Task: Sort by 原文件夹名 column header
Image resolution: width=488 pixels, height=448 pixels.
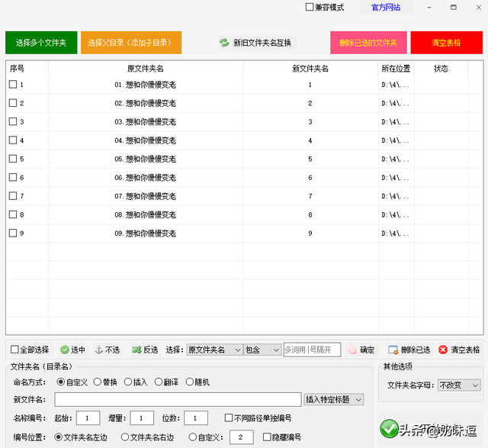Action: click(146, 69)
